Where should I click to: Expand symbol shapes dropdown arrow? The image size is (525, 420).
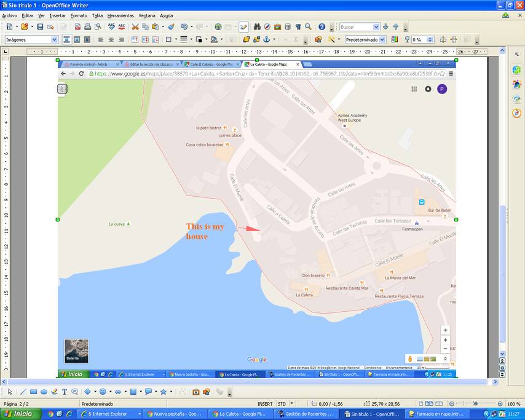pos(111,392)
